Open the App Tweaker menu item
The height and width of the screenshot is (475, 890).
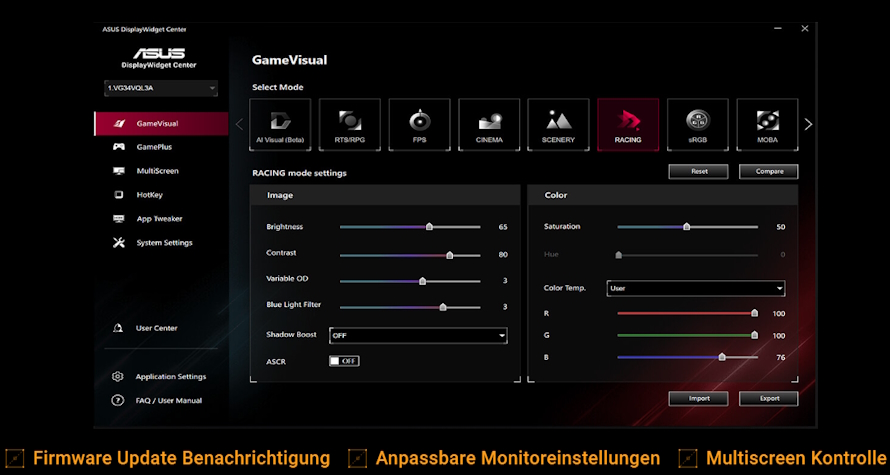tap(161, 218)
